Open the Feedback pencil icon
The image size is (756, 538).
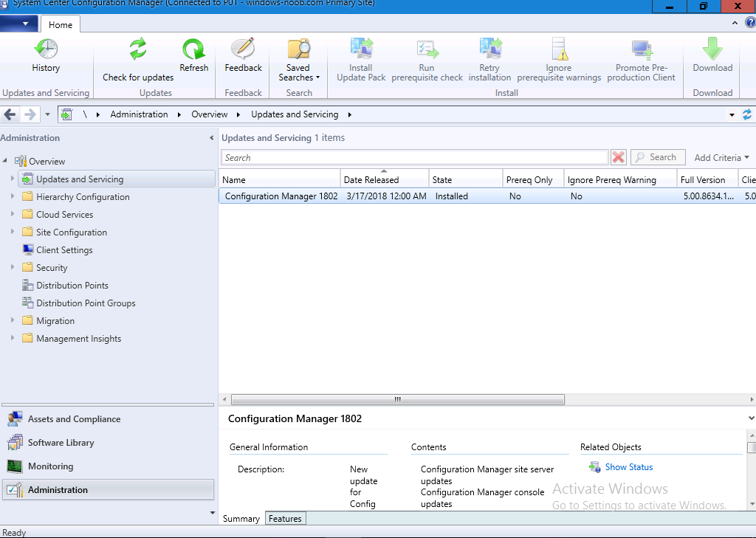pyautogui.click(x=243, y=49)
